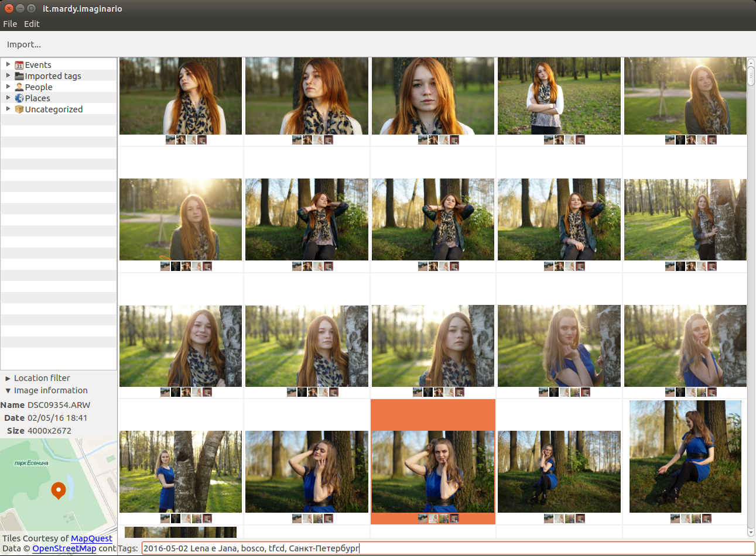Open the MapQuest link
756x556 pixels.
(91, 538)
